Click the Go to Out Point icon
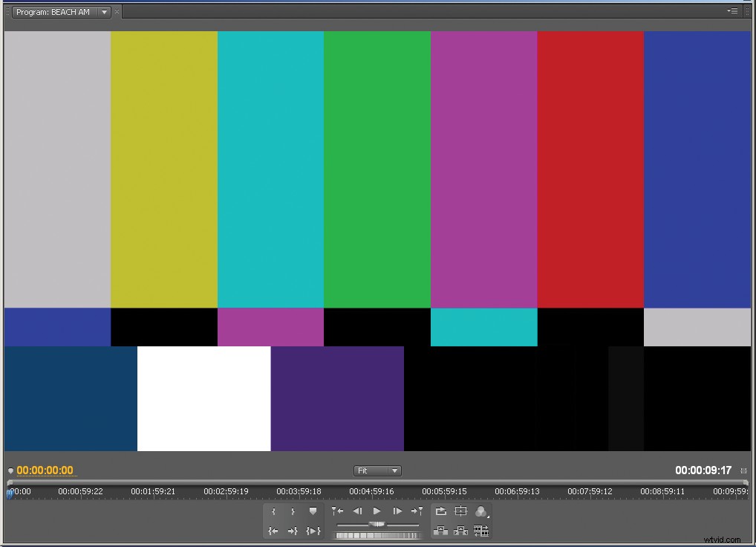 pos(293,530)
